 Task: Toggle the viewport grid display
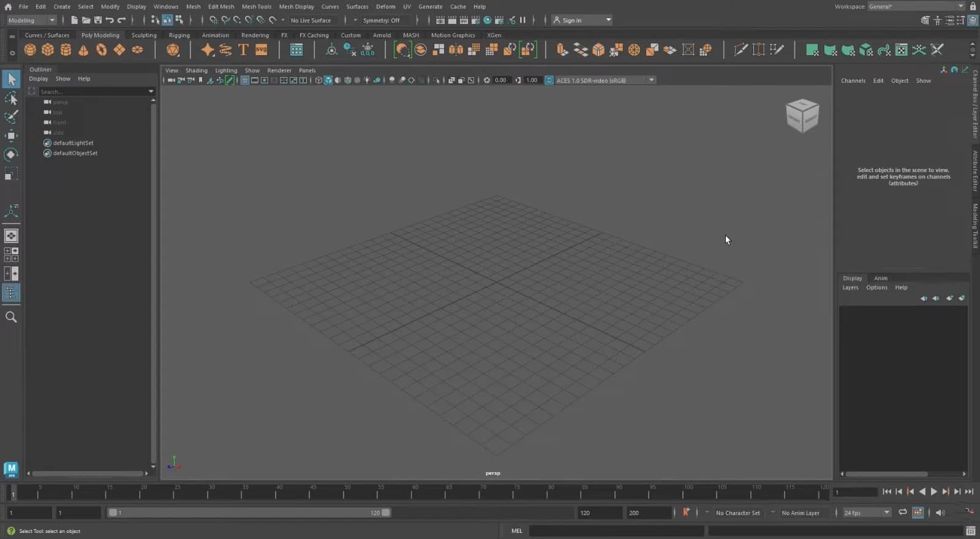(244, 80)
